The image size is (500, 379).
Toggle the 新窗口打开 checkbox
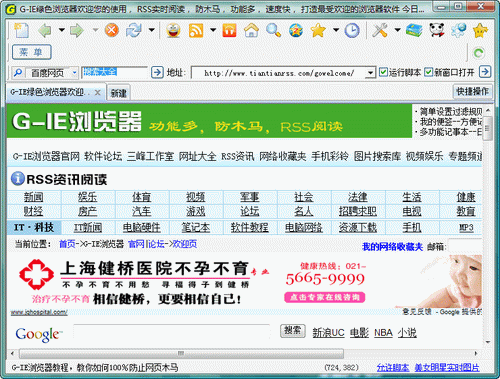429,72
